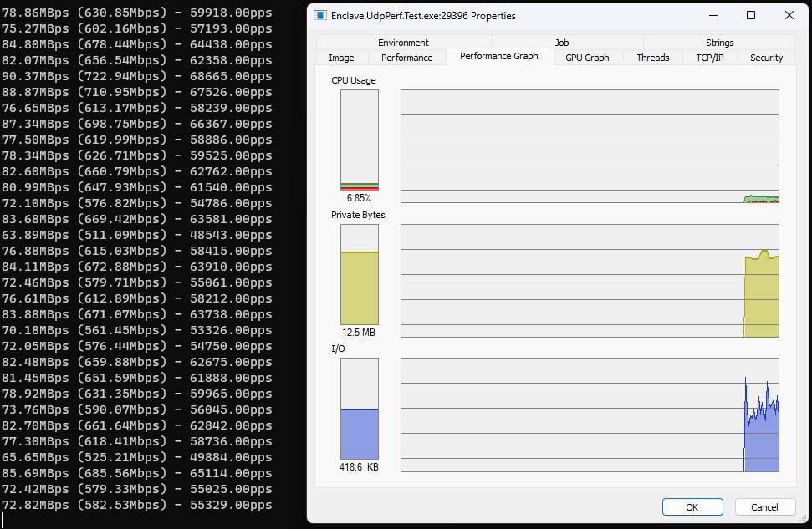
Task: Open the Job tab
Action: [x=562, y=43]
